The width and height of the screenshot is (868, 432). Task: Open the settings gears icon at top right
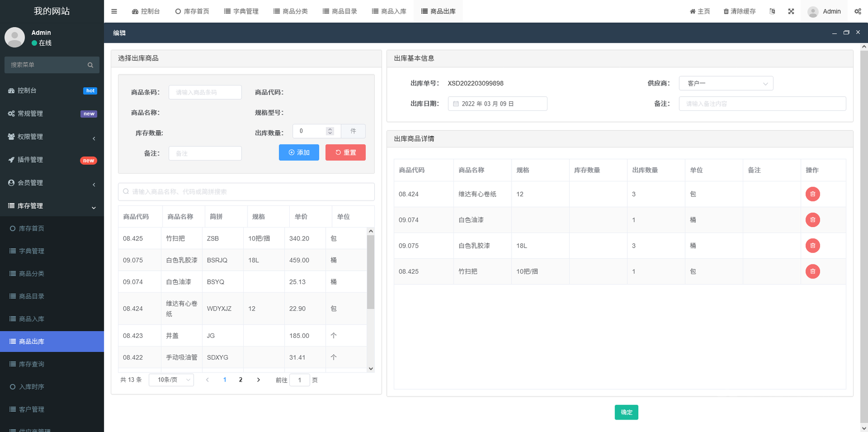point(857,11)
